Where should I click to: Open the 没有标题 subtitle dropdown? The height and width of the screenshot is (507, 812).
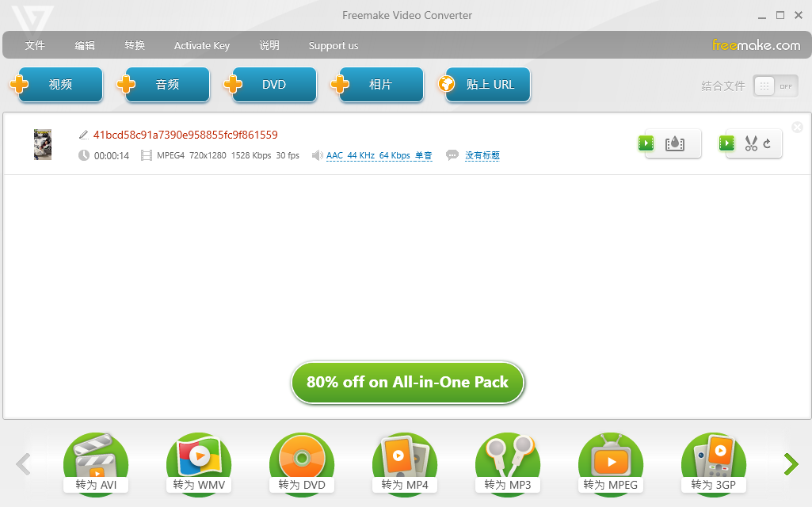482,156
